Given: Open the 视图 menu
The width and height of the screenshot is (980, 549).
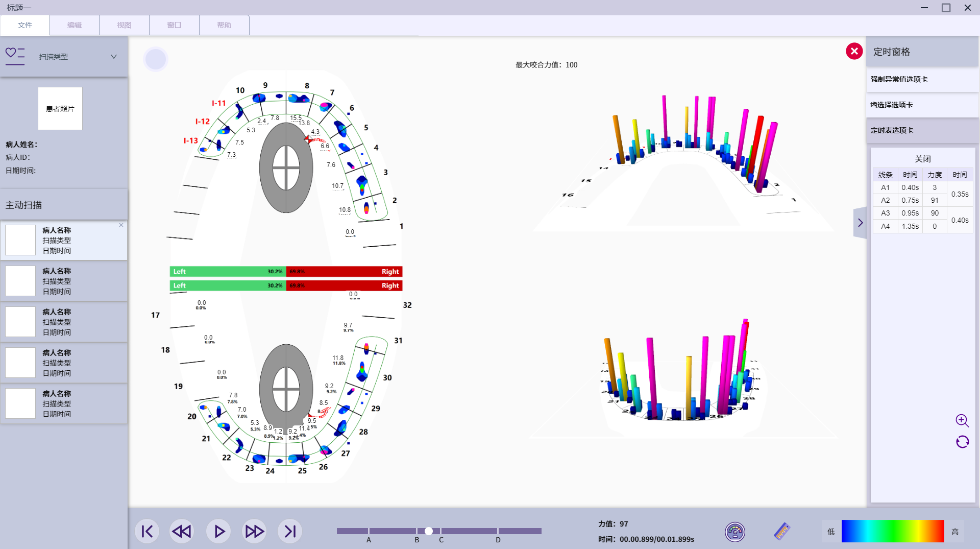Looking at the screenshot, I should click(124, 25).
